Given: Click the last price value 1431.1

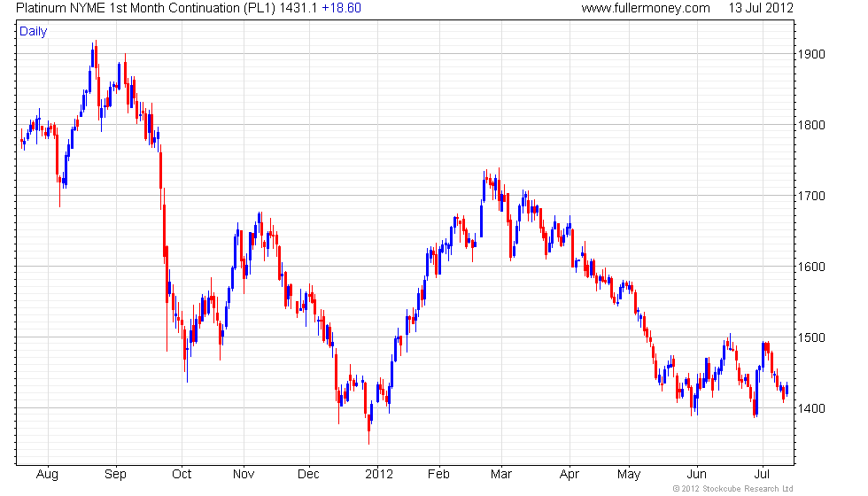Looking at the screenshot, I should click(x=298, y=8).
